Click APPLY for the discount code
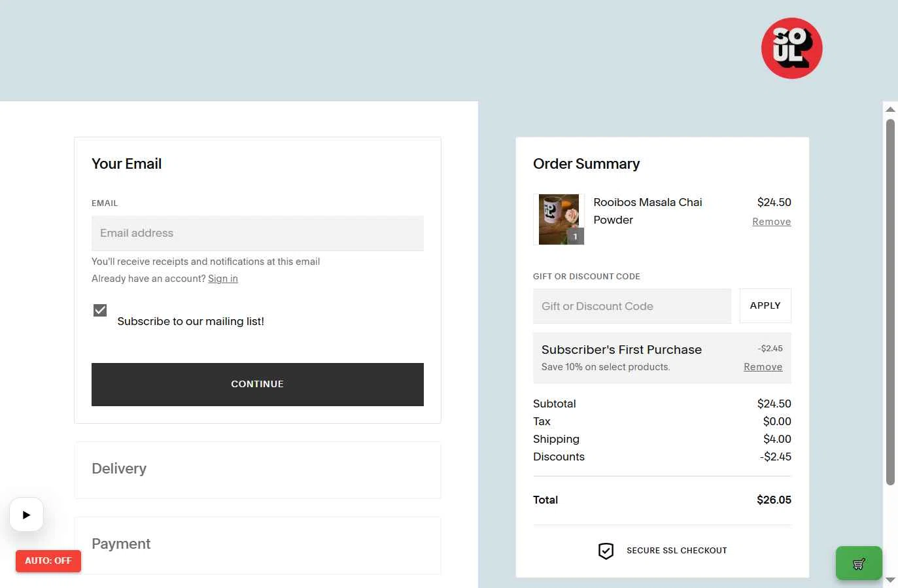898x588 pixels. [765, 305]
